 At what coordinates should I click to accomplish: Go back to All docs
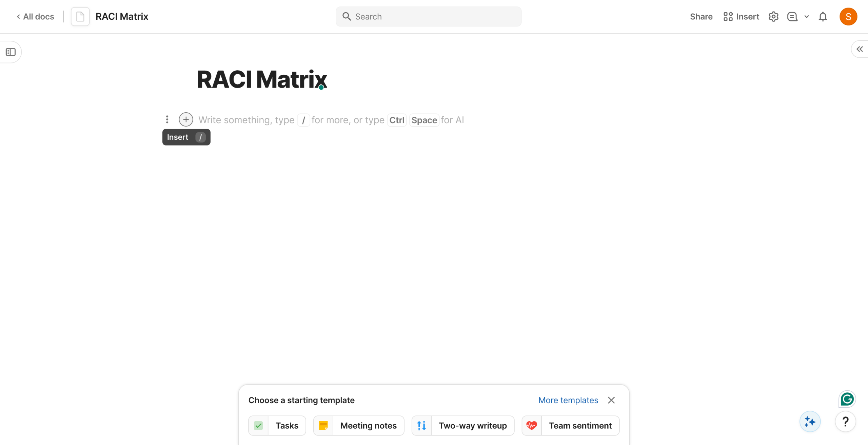pyautogui.click(x=35, y=17)
